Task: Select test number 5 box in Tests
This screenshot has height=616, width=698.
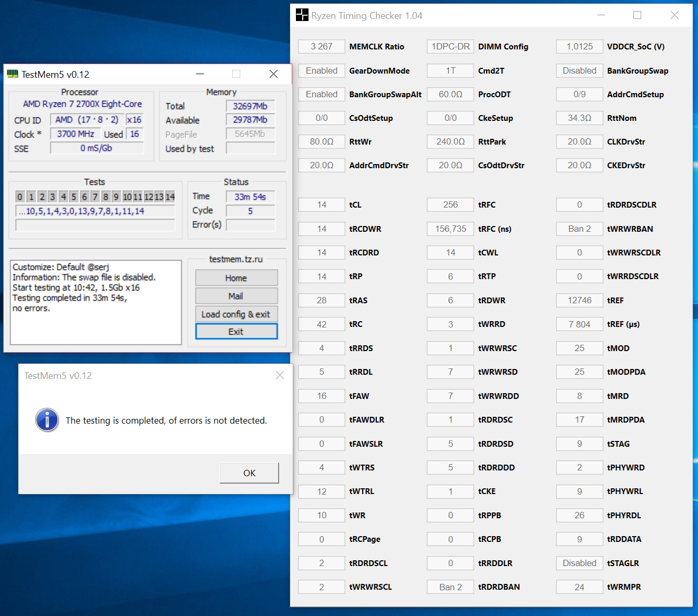Action: pyautogui.click(x=74, y=197)
